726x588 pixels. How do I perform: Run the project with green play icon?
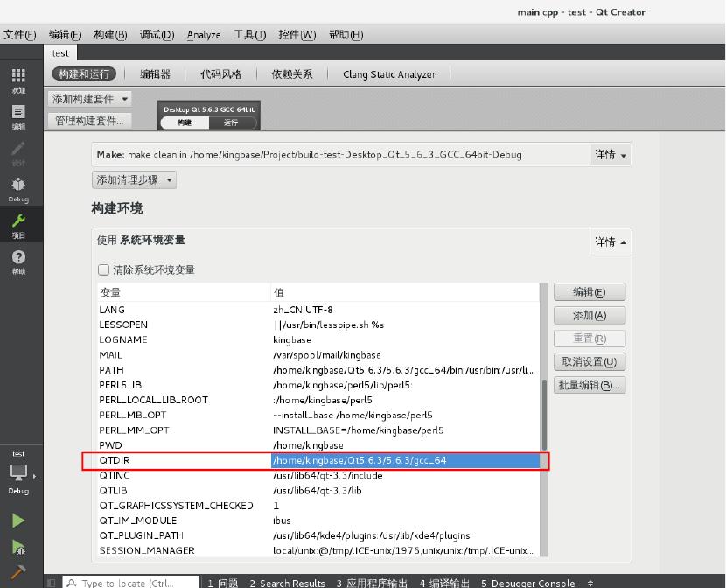18,521
